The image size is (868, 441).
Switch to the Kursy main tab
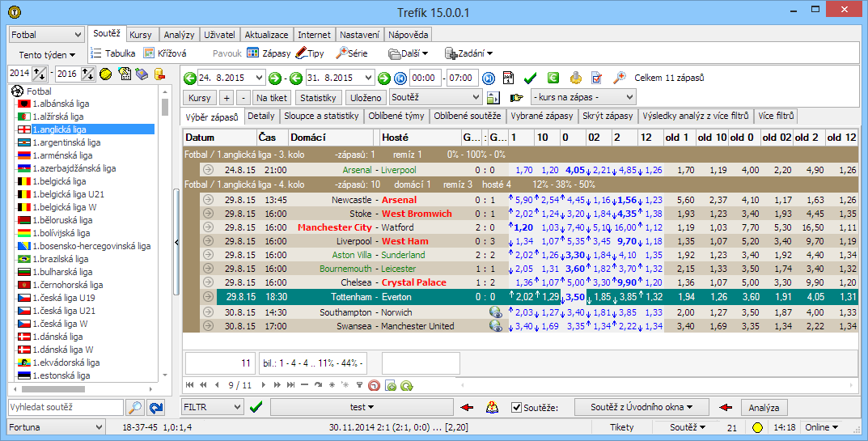point(141,34)
